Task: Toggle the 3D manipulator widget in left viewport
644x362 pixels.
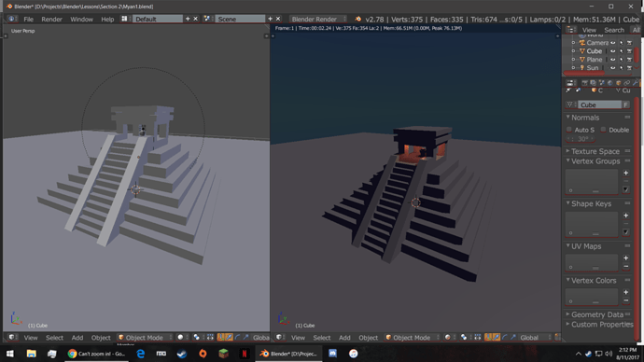Action: (221, 338)
